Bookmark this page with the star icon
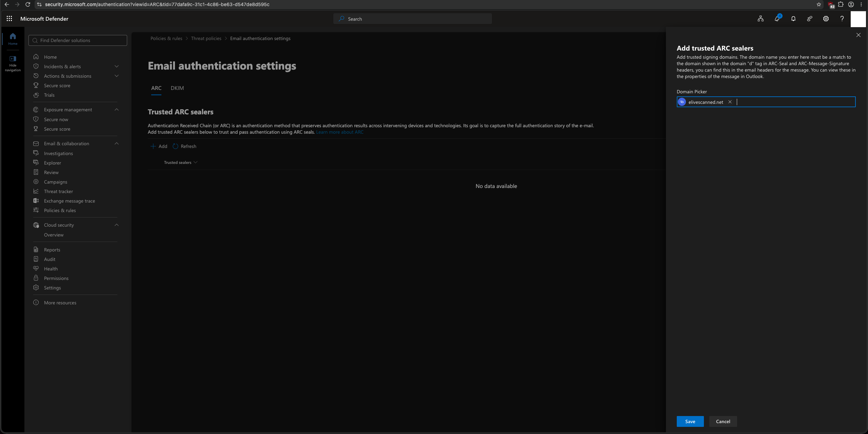The height and width of the screenshot is (434, 868). (x=818, y=4)
